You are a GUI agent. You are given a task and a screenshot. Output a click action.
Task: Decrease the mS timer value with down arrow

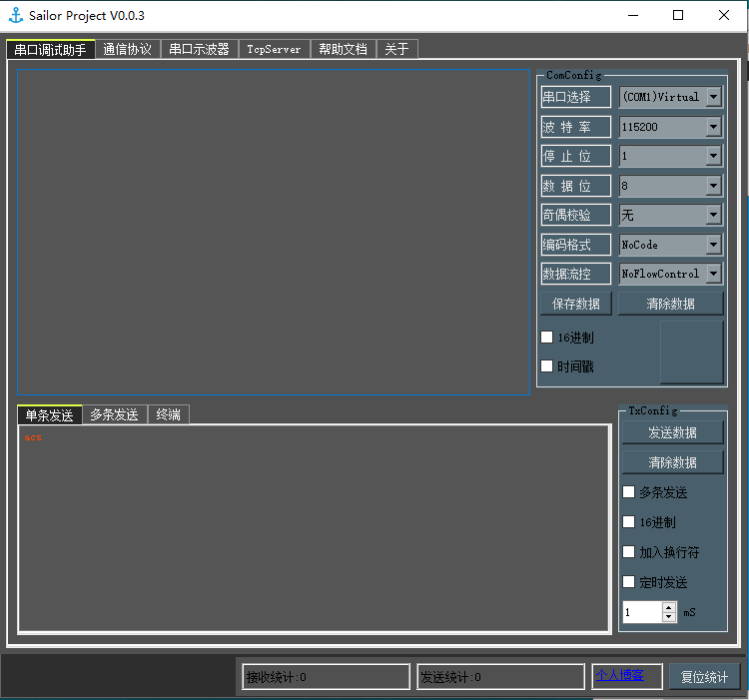(x=669, y=617)
